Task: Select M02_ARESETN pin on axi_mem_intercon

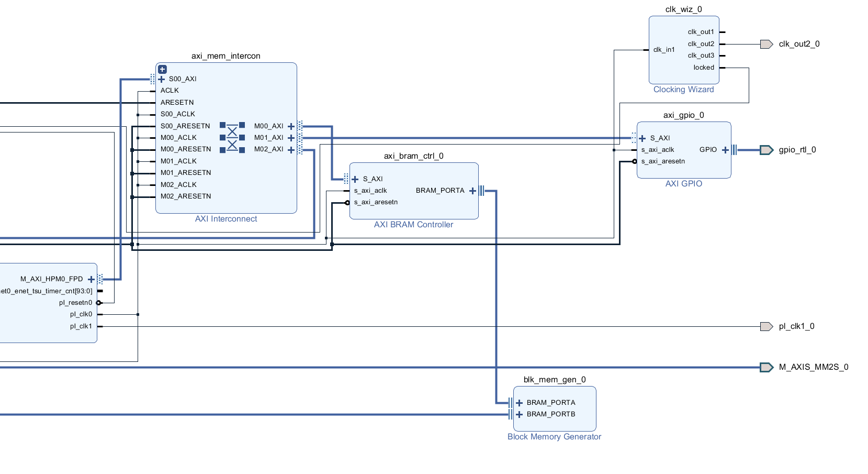Action: coord(186,196)
